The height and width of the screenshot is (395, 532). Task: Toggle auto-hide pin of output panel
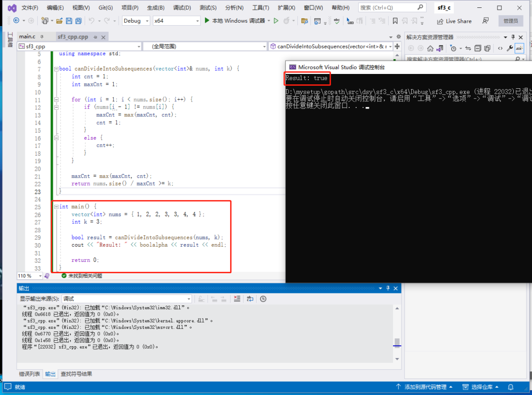coord(388,288)
